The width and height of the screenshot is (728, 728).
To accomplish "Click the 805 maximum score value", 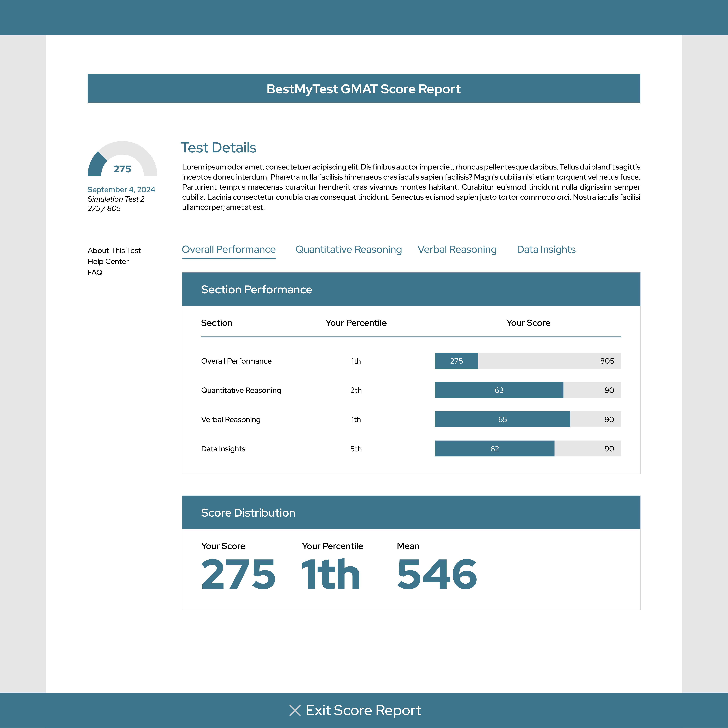I will tap(607, 361).
